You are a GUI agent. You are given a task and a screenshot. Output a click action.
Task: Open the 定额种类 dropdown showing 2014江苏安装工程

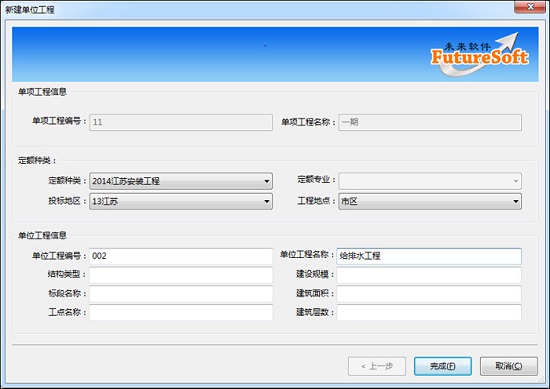(x=181, y=181)
